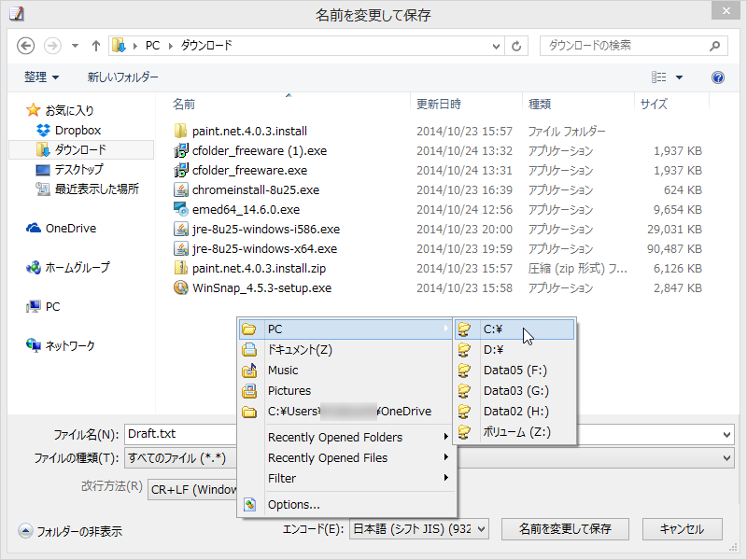
Task: Select jre-8u25-windows-i586.exe file row
Action: (x=437, y=229)
